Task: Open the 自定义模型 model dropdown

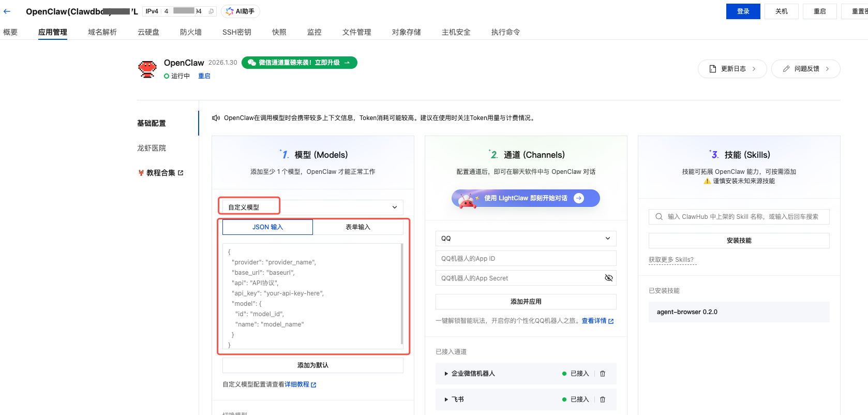Action: (x=313, y=207)
